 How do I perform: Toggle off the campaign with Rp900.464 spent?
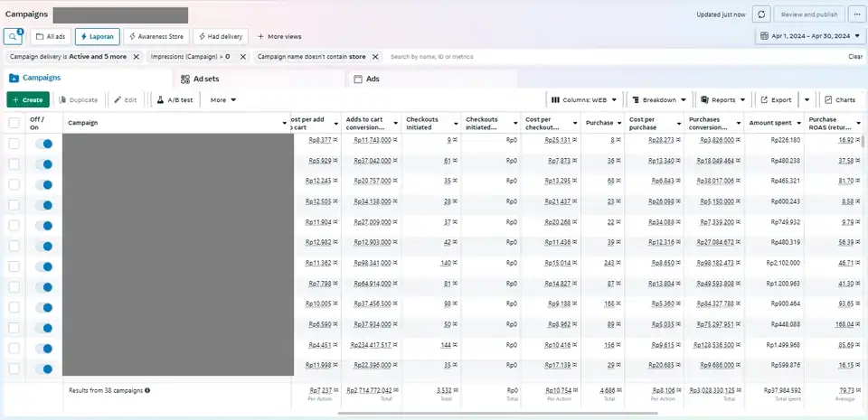43,307
